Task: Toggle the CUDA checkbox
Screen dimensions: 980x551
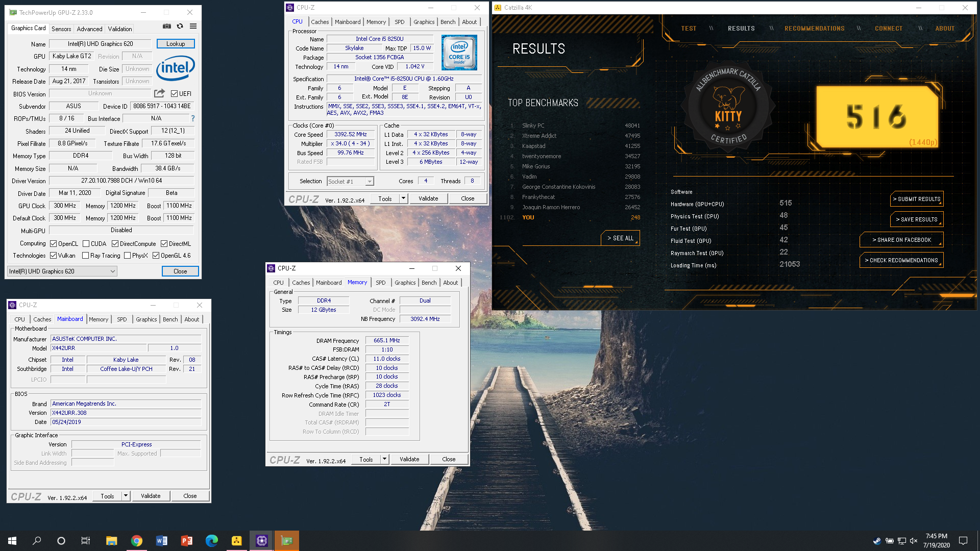Action: (x=86, y=244)
